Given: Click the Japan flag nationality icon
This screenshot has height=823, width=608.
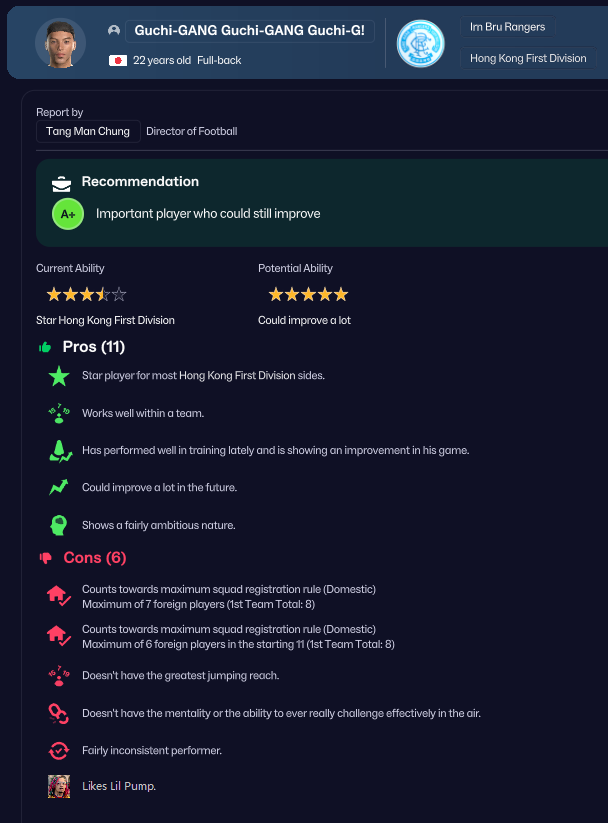Looking at the screenshot, I should coord(118,61).
